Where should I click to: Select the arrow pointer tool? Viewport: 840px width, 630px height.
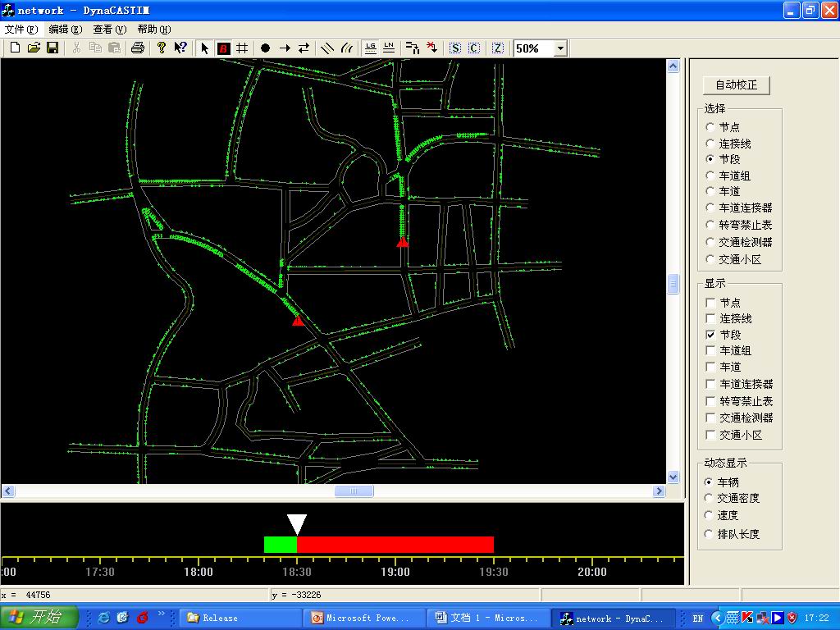205,48
